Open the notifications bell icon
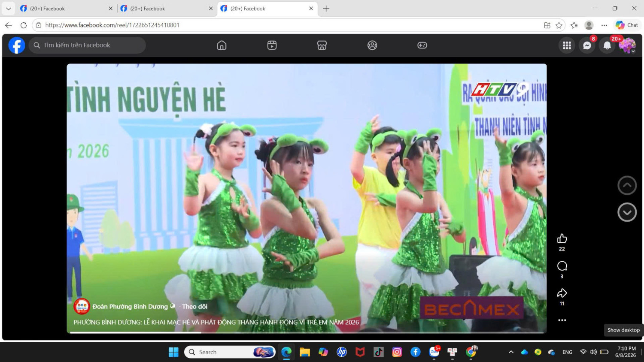The height and width of the screenshot is (362, 644). [x=607, y=45]
